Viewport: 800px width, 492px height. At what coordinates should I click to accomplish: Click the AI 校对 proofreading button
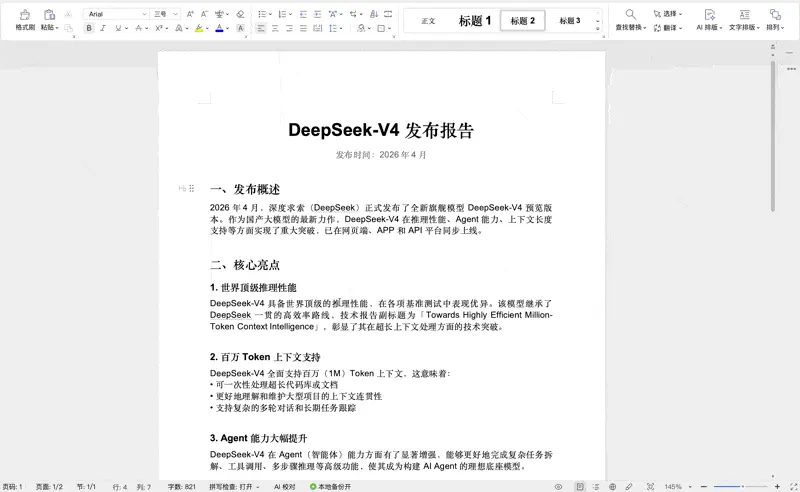point(285,487)
